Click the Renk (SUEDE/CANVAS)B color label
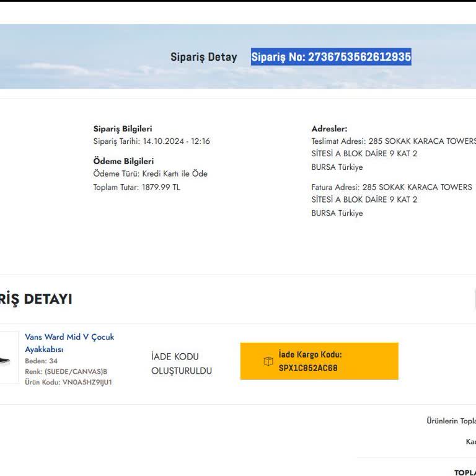The height and width of the screenshot is (476, 476). [x=66, y=372]
